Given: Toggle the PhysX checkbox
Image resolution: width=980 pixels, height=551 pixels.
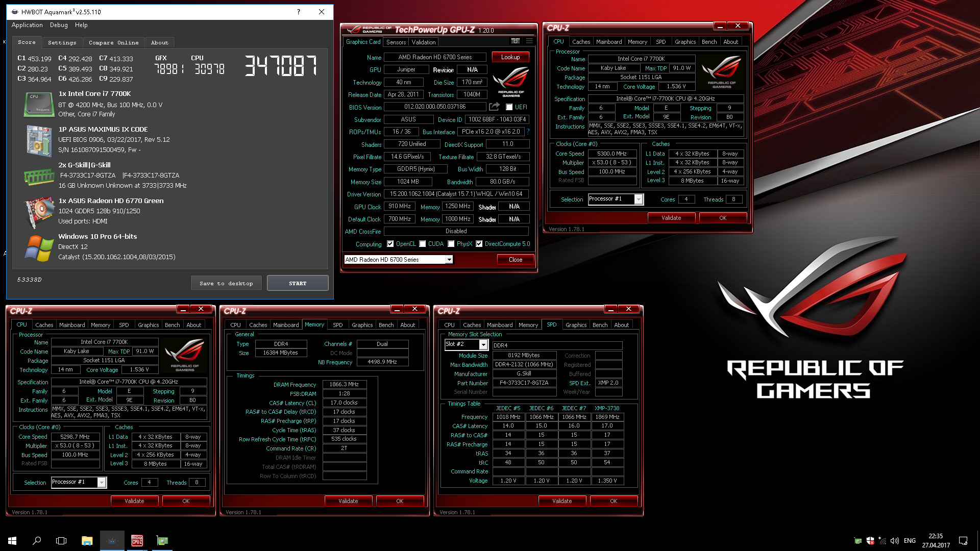Looking at the screenshot, I should [451, 244].
